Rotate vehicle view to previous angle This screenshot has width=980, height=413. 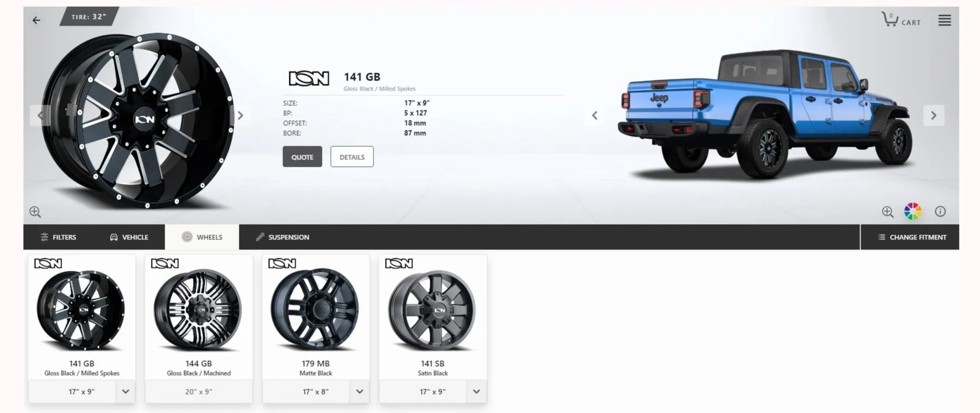pyautogui.click(x=594, y=115)
